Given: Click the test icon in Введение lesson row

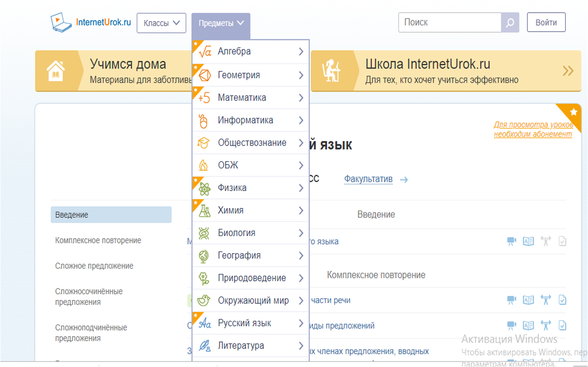Looking at the screenshot, I should tap(562, 241).
